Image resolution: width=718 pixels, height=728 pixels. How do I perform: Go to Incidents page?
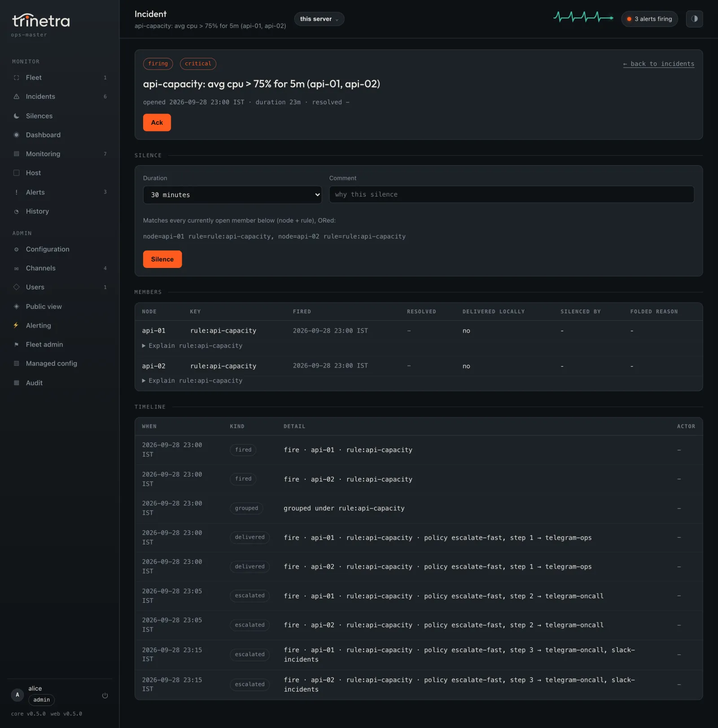60,96
